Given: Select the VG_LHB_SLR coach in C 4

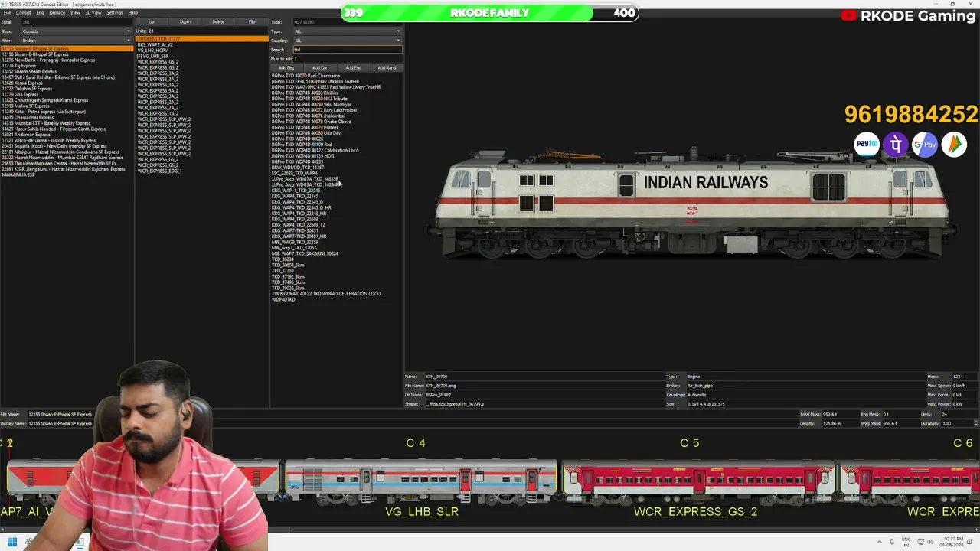Looking at the screenshot, I should 421,480.
